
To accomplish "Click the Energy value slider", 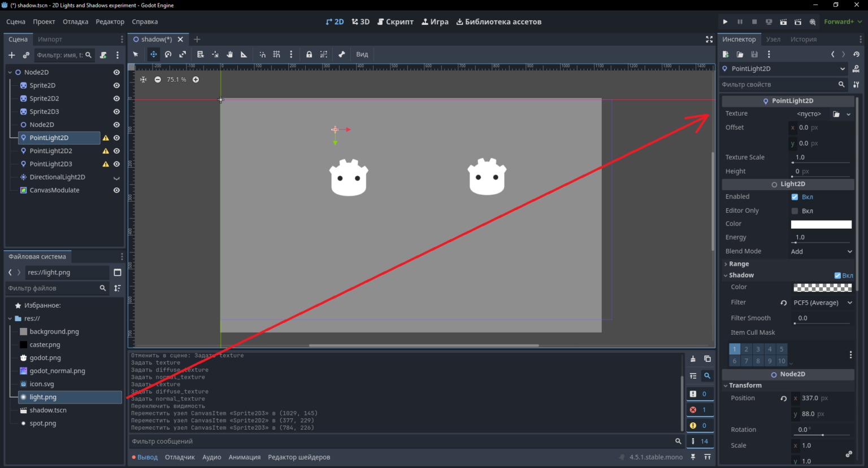I will (x=821, y=243).
